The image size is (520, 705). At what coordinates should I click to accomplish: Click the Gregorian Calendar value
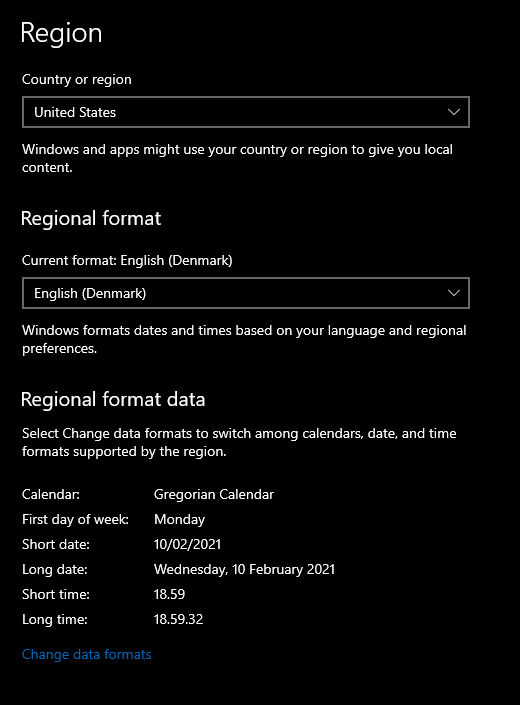coord(214,495)
